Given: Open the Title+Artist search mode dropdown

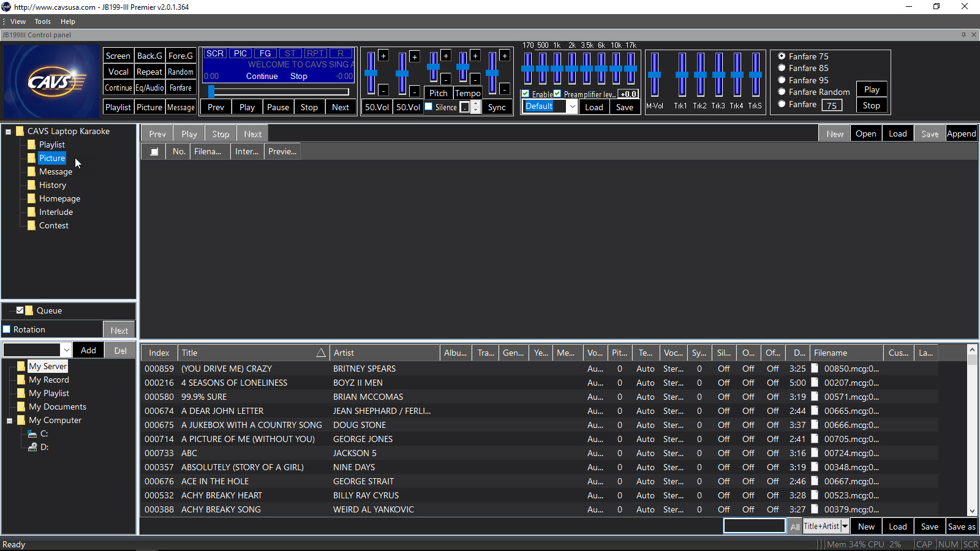Looking at the screenshot, I should pos(845,526).
